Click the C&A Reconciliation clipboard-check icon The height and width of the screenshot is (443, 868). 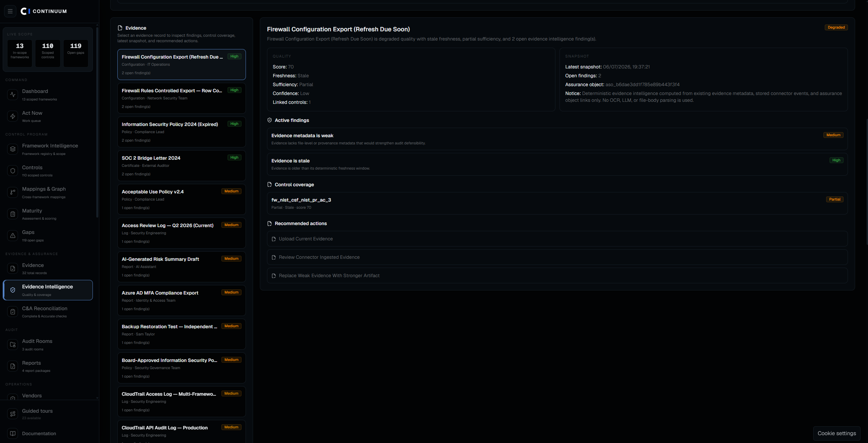tap(13, 312)
